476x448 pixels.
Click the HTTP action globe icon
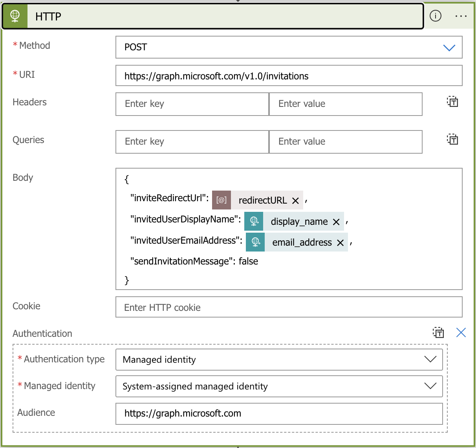pyautogui.click(x=15, y=16)
